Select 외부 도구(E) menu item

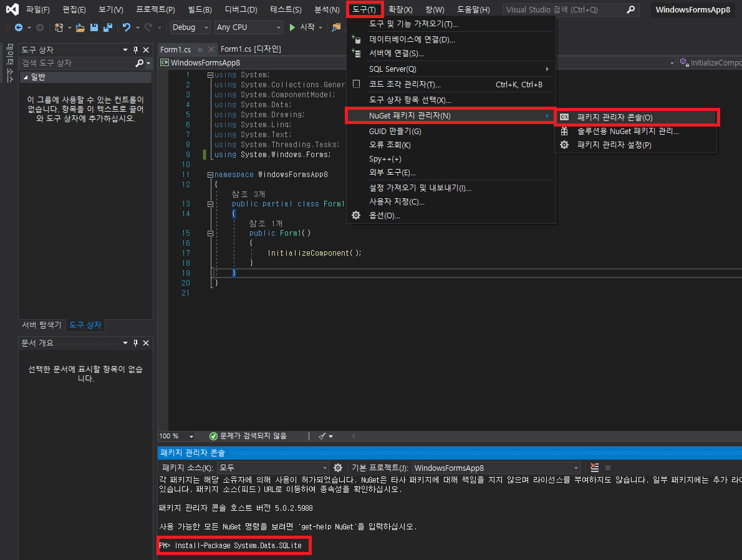451,172
